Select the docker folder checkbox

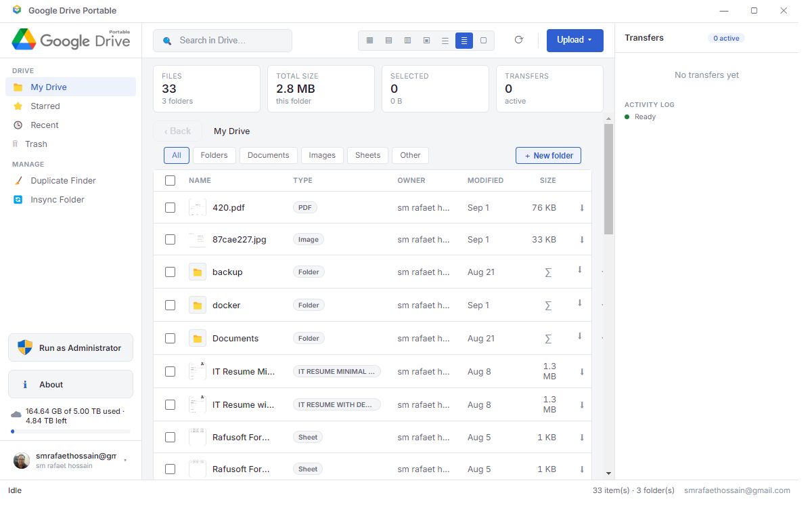171,305
